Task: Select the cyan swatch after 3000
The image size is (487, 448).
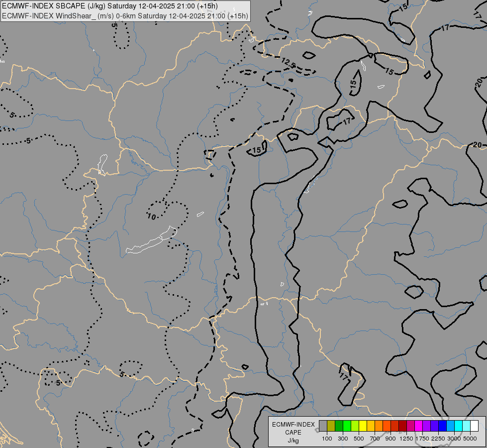Action: 458,426
